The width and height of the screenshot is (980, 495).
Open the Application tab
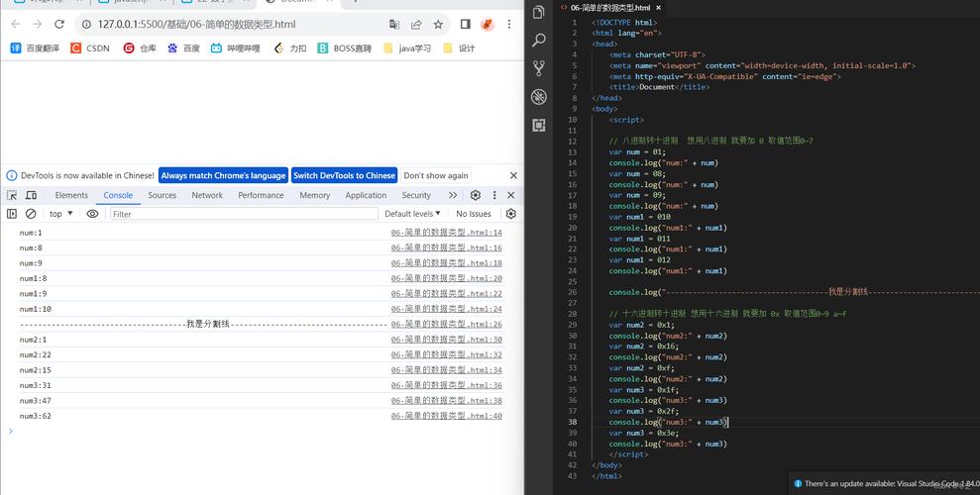[x=366, y=195]
